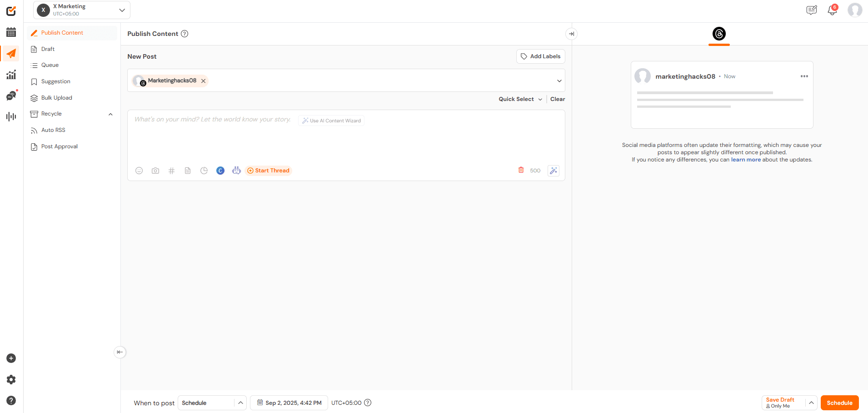The width and height of the screenshot is (868, 413).
Task: Open the Canva integration icon
Action: coord(220,170)
